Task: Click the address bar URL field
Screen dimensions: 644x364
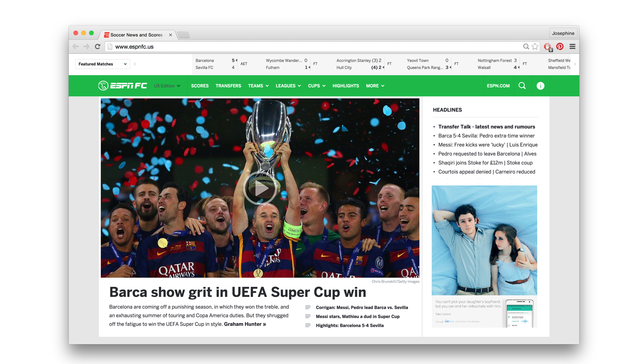Action: point(309,47)
